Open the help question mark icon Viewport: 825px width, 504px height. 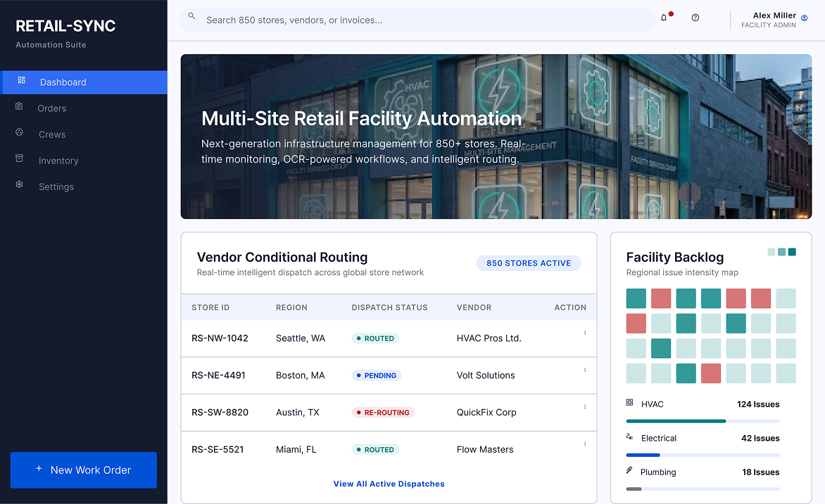click(695, 18)
